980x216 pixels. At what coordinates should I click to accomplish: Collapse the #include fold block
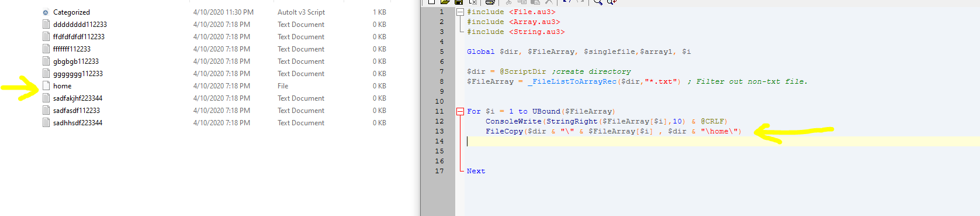click(460, 12)
